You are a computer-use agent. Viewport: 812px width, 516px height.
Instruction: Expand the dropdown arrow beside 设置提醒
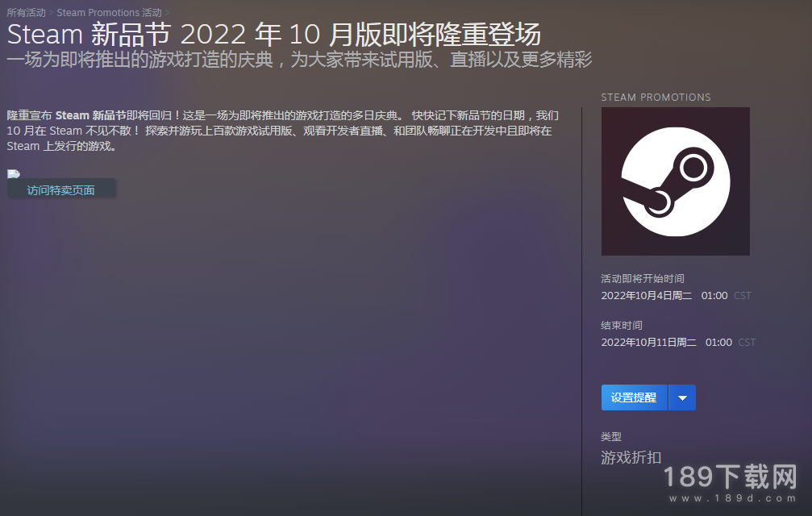(682, 397)
